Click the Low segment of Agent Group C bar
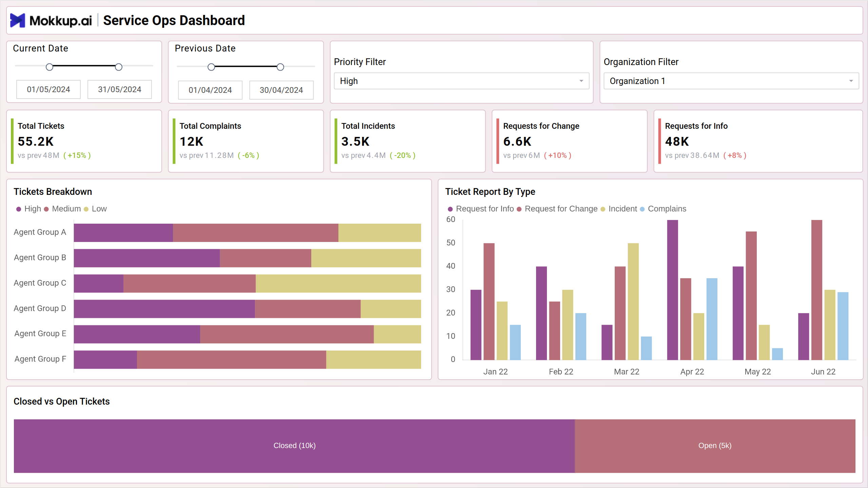The width and height of the screenshot is (868, 488). 338,284
